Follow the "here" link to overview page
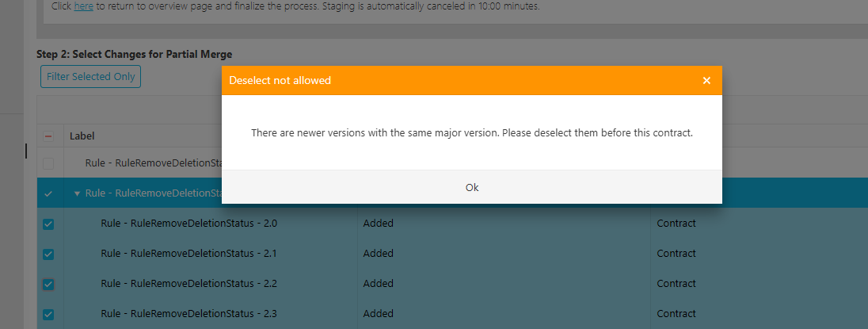Image resolution: width=868 pixels, height=329 pixels. pyautogui.click(x=83, y=6)
